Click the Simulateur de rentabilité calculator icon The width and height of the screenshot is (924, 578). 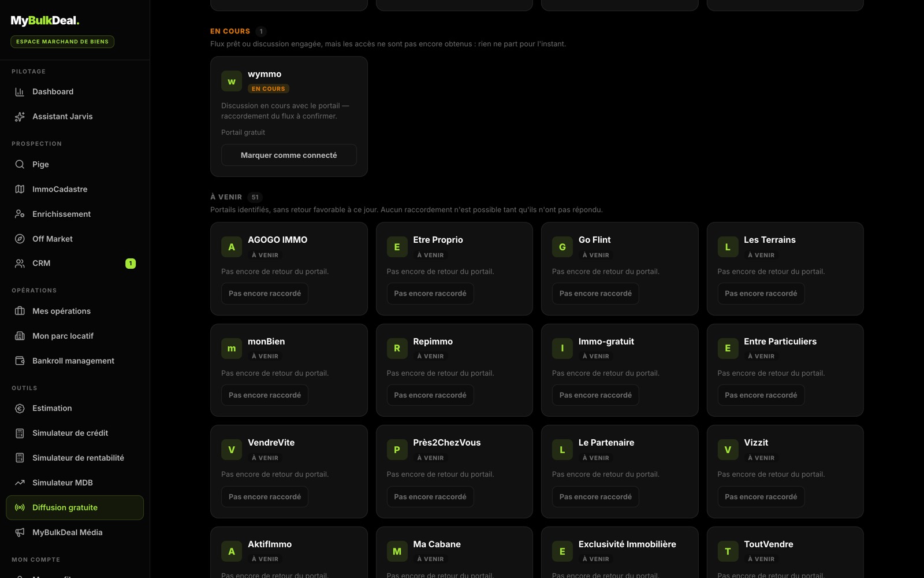(20, 458)
